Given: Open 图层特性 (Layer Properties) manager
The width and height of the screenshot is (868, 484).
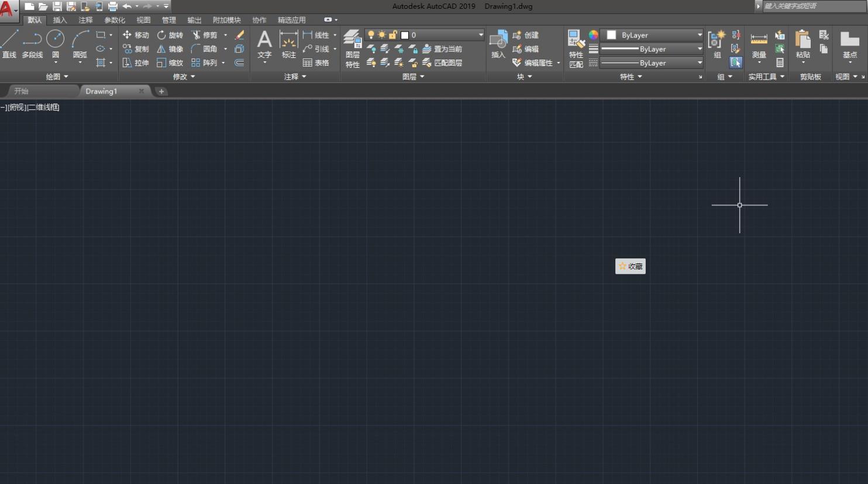Looking at the screenshot, I should pos(352,49).
